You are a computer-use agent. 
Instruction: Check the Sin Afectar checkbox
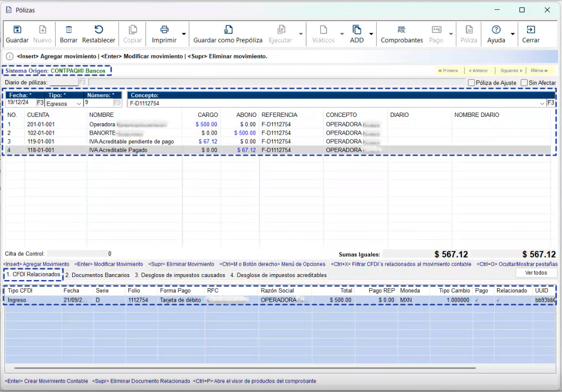coord(524,83)
